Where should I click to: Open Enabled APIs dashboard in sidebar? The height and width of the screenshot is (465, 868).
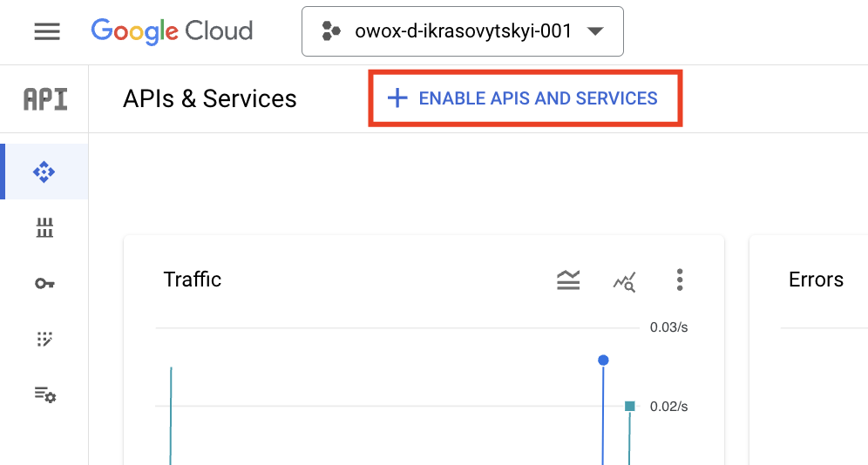pyautogui.click(x=44, y=172)
